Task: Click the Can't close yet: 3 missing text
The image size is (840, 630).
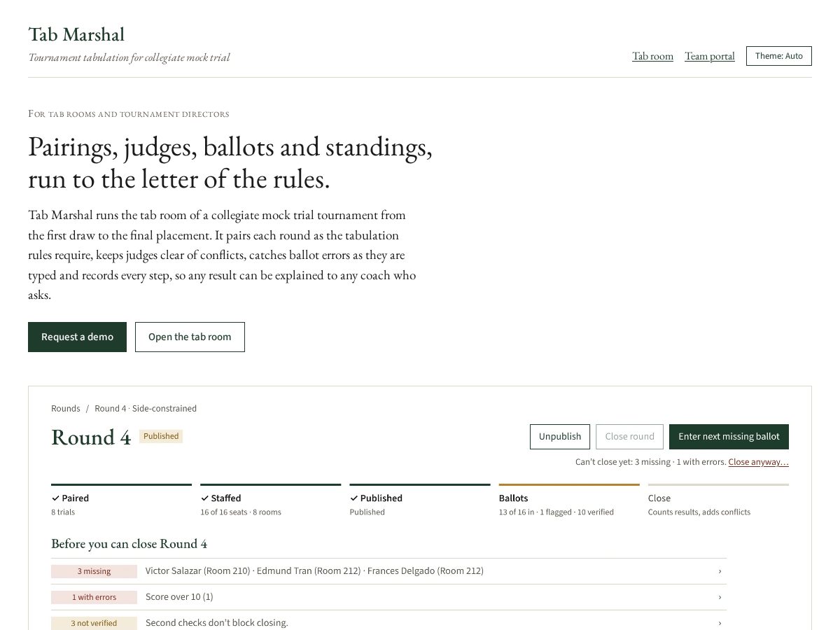Action: click(x=650, y=462)
